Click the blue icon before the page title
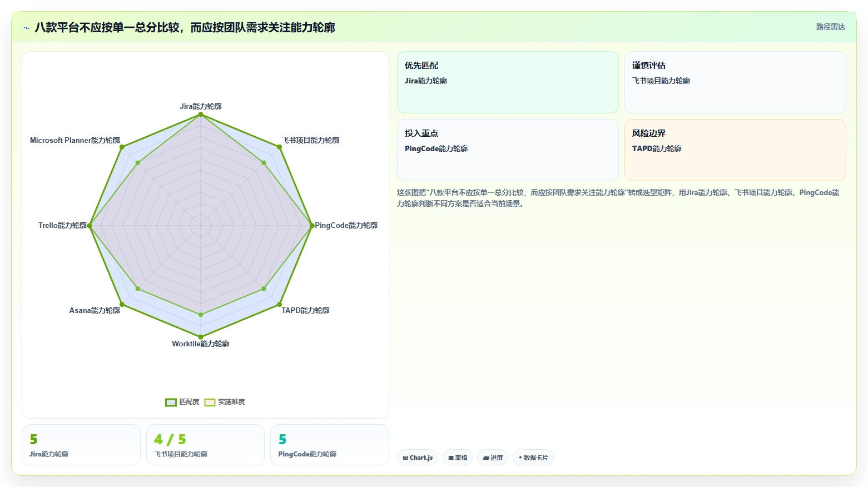This screenshot has width=868, height=487. pyautogui.click(x=26, y=28)
